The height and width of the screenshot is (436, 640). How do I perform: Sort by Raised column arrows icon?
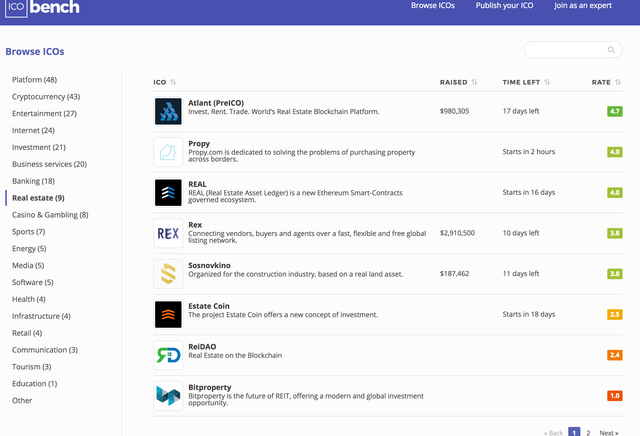[x=474, y=82]
